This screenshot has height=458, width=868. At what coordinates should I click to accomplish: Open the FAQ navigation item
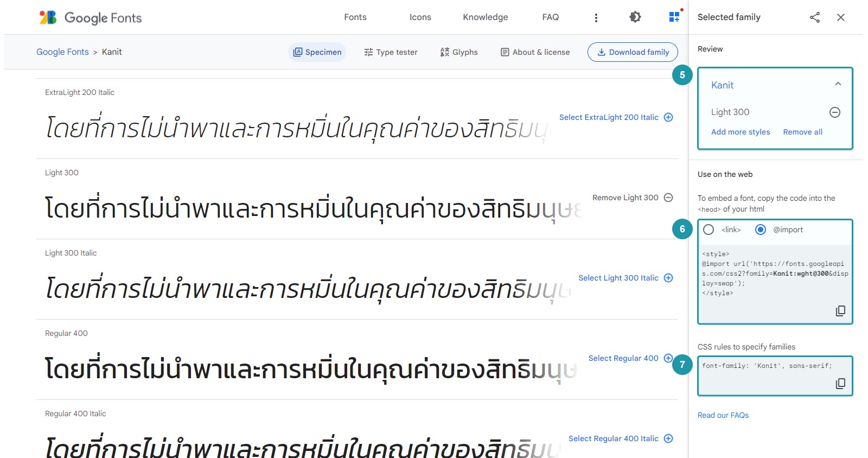[551, 17]
